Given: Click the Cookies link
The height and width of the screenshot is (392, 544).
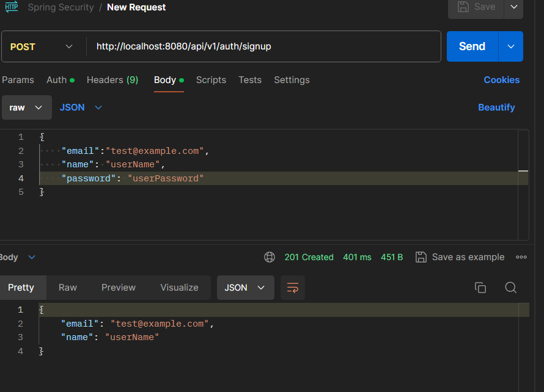Looking at the screenshot, I should coord(502,80).
